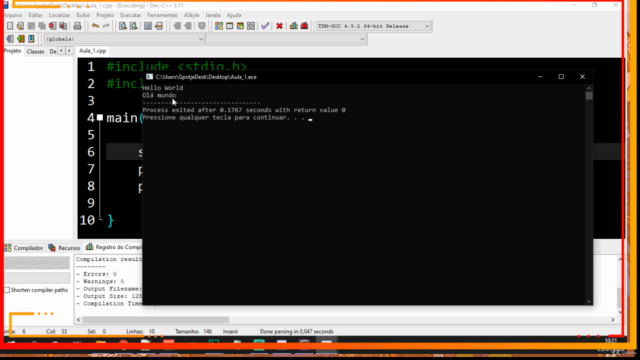Screen dimensions: 640x360
Task: Click the blue bookmark icon in second toolbar row
Action: (x=31, y=39)
